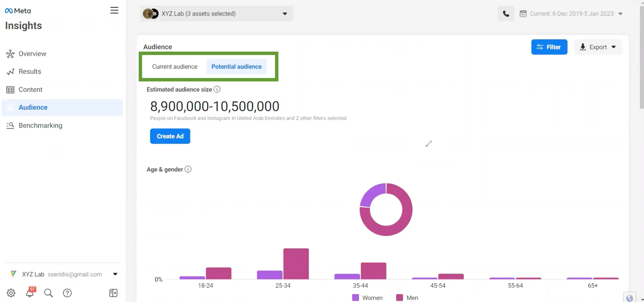Viewport: 644px width, 302px height.
Task: Click the Men legend color swatch
Action: [x=399, y=297]
